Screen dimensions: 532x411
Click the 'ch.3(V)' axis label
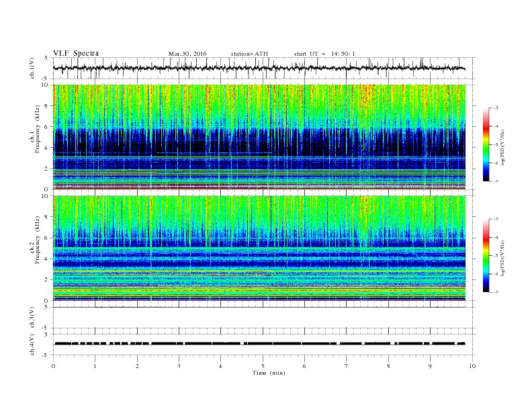[x=32, y=318]
